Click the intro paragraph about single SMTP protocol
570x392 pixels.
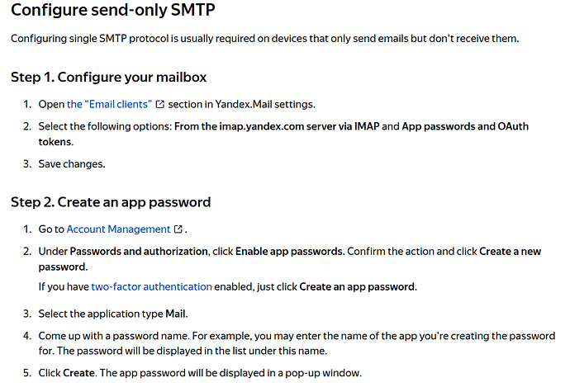click(x=264, y=39)
